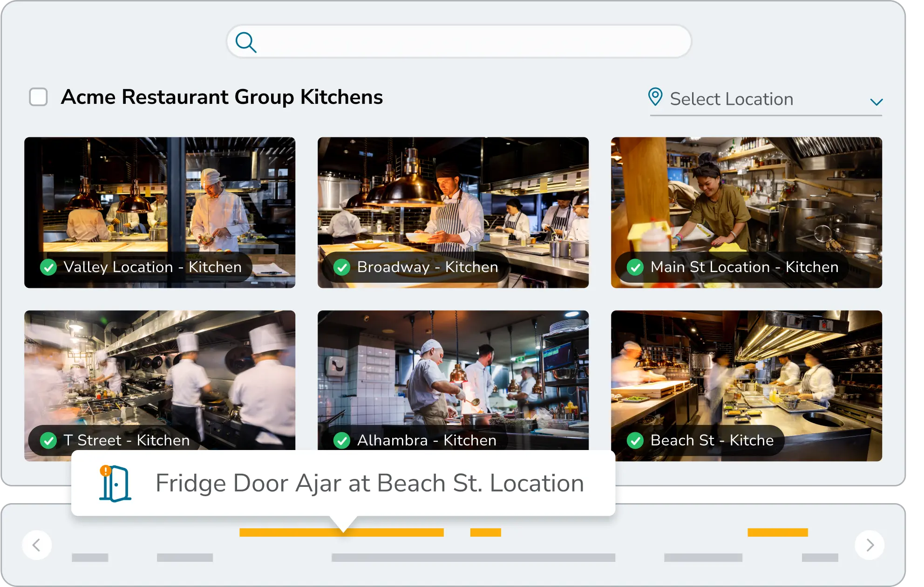The height and width of the screenshot is (587, 924).
Task: Click the fridge door ajar alert icon
Action: click(115, 483)
